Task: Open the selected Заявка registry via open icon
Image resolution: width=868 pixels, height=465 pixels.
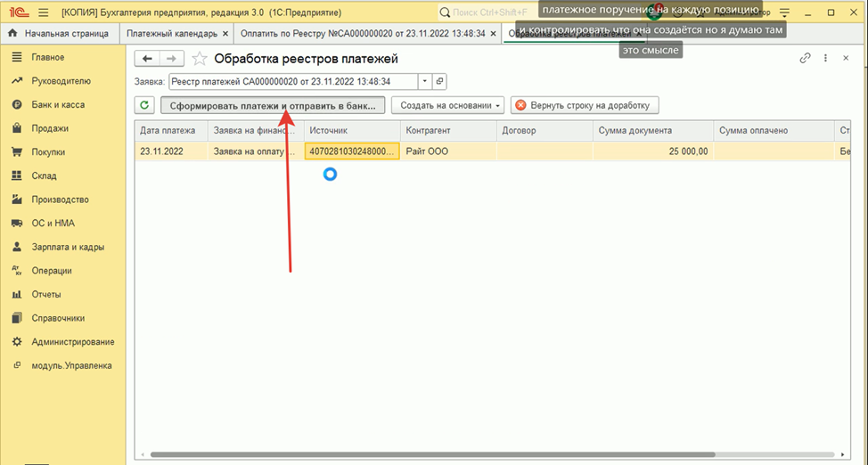Action: (439, 81)
